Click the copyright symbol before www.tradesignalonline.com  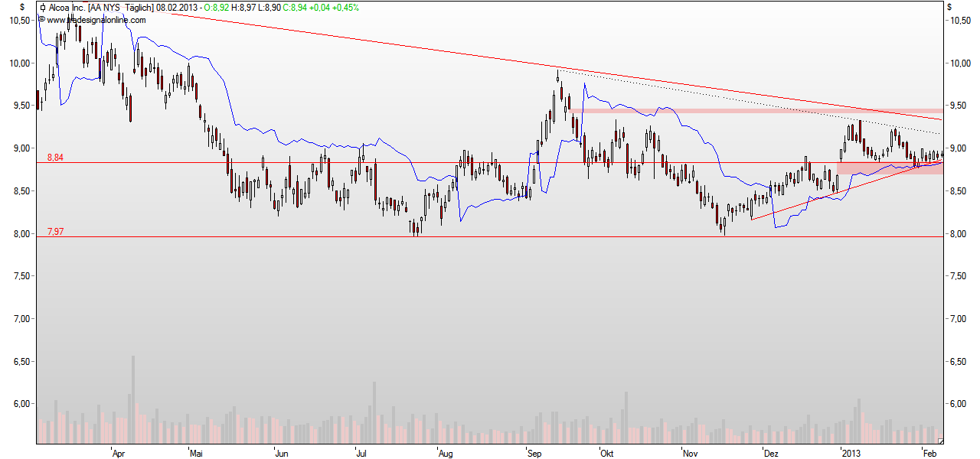tap(42, 20)
